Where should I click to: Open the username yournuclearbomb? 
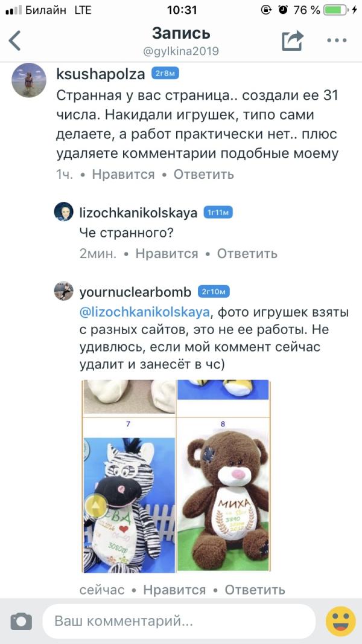135,292
